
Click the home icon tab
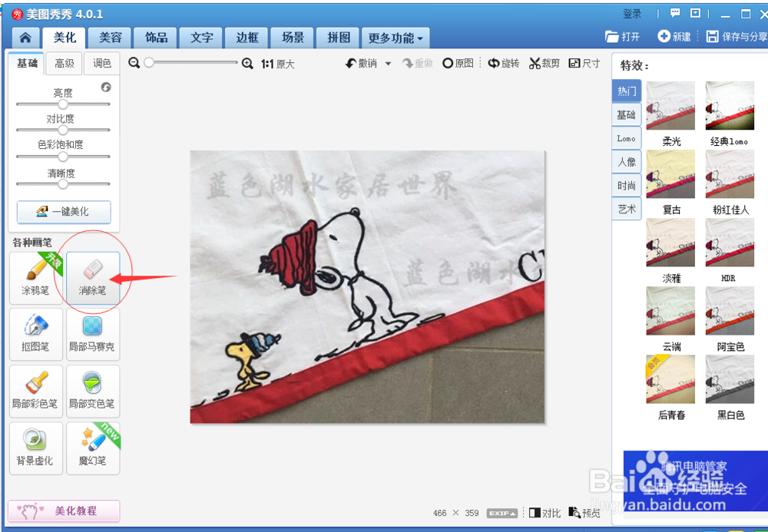(x=25, y=38)
